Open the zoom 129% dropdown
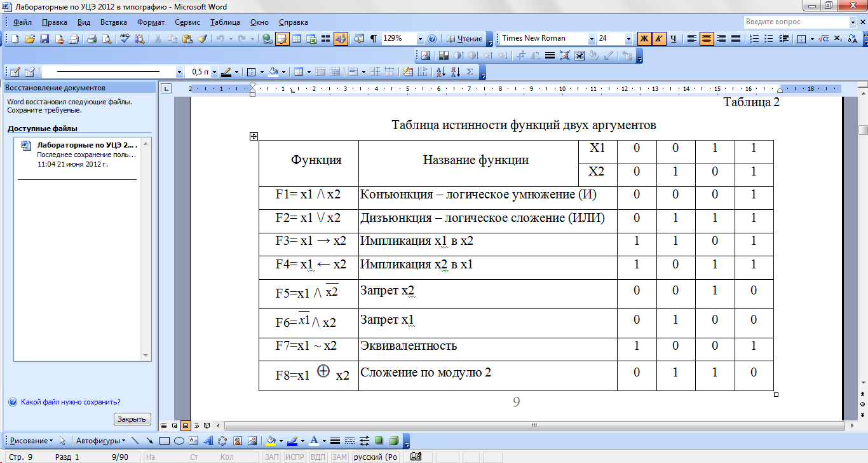 419,39
